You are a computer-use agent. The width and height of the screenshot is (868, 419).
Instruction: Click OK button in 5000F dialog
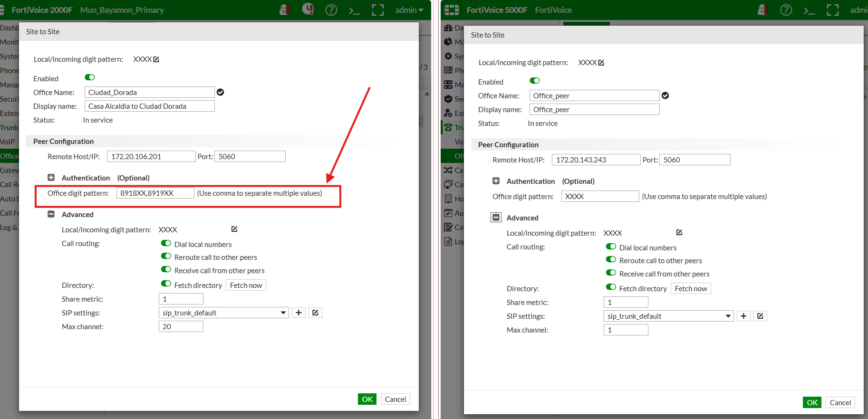(812, 402)
